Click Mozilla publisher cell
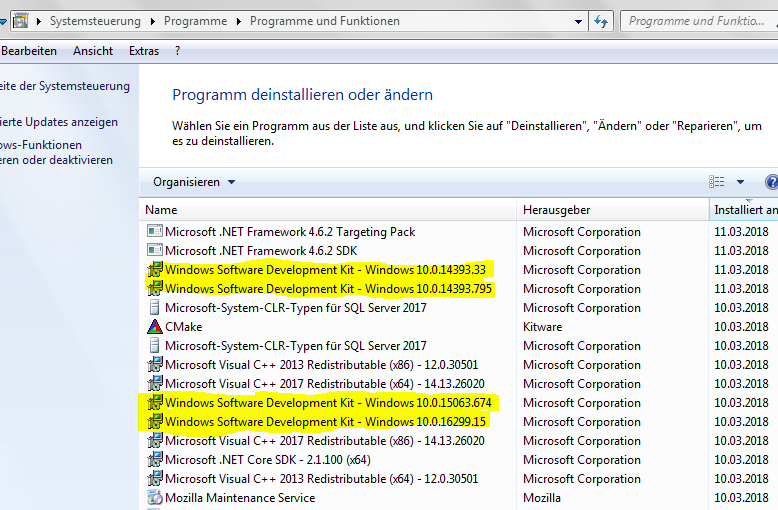 [542, 498]
